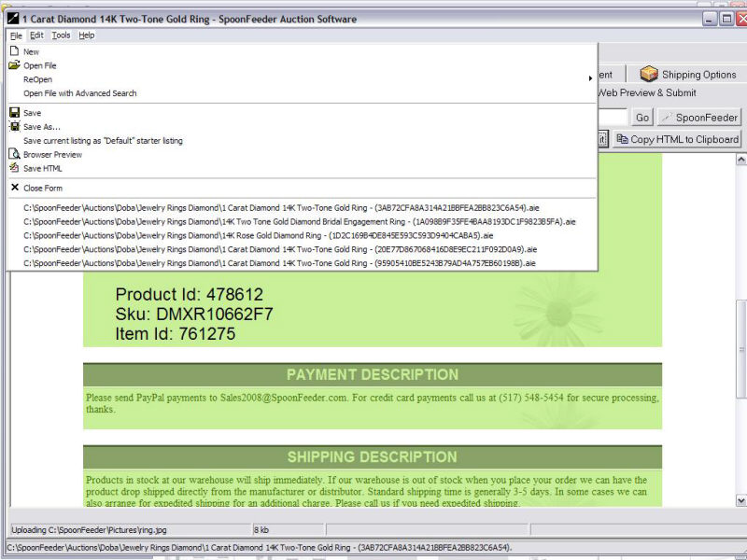The width and height of the screenshot is (747, 560).
Task: Open the Shipping Options tab
Action: [x=689, y=75]
